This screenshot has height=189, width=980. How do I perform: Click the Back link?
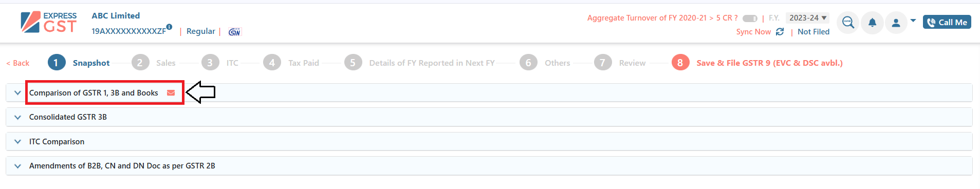click(x=18, y=63)
